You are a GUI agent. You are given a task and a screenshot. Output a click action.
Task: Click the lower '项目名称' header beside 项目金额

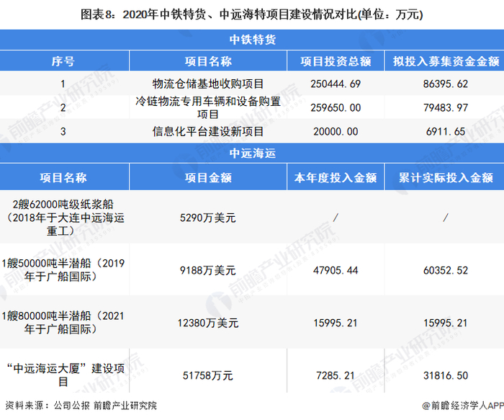tap(63, 177)
